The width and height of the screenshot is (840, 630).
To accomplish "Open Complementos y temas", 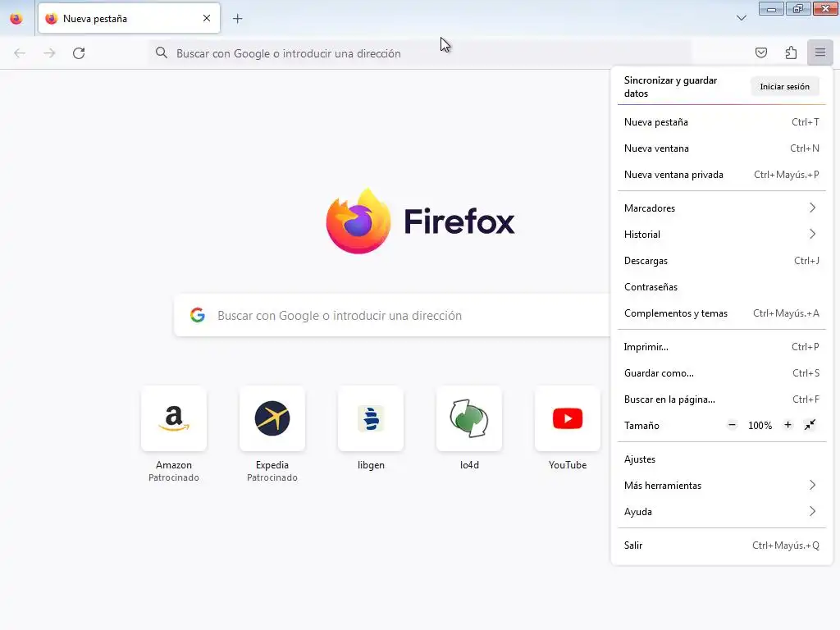I will click(x=721, y=313).
